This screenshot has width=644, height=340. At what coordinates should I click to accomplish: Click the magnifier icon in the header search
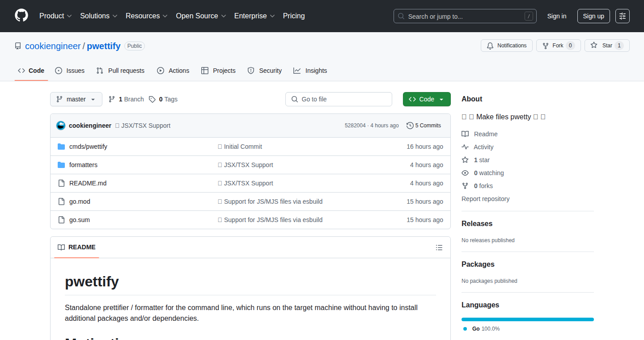(401, 16)
